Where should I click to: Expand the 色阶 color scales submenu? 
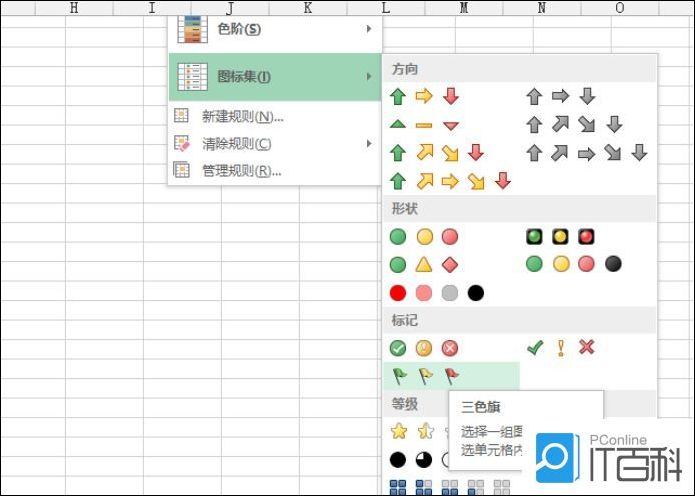click(275, 29)
